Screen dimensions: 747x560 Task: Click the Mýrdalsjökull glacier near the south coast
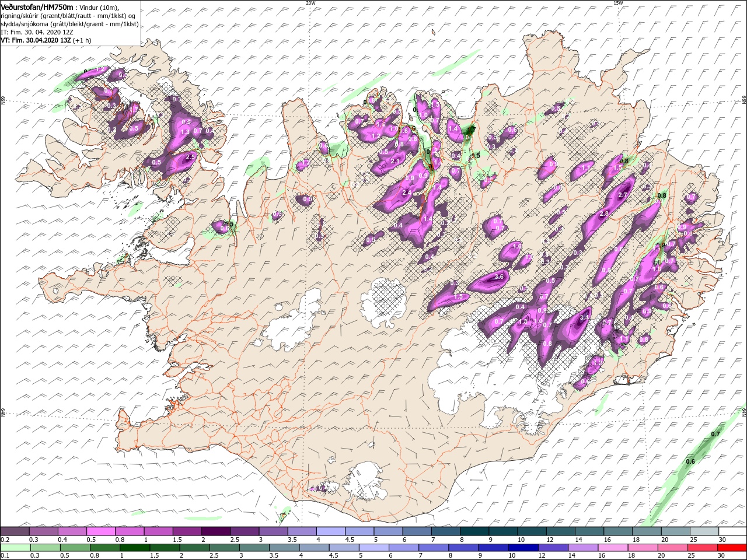(x=366, y=481)
